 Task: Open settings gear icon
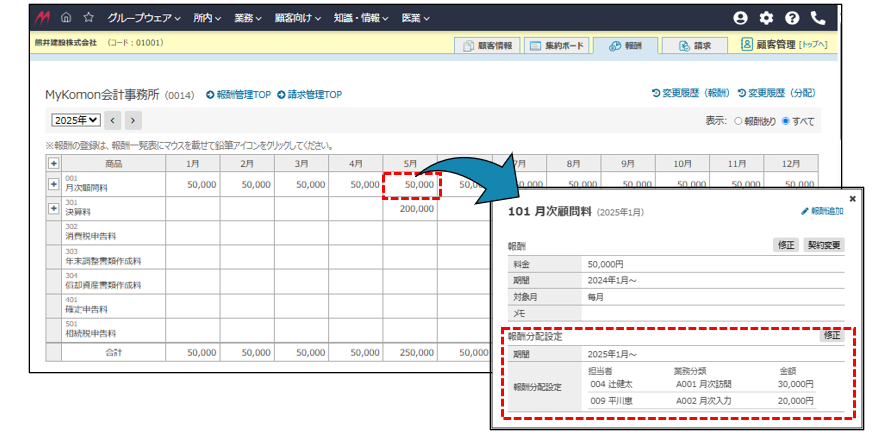(766, 18)
